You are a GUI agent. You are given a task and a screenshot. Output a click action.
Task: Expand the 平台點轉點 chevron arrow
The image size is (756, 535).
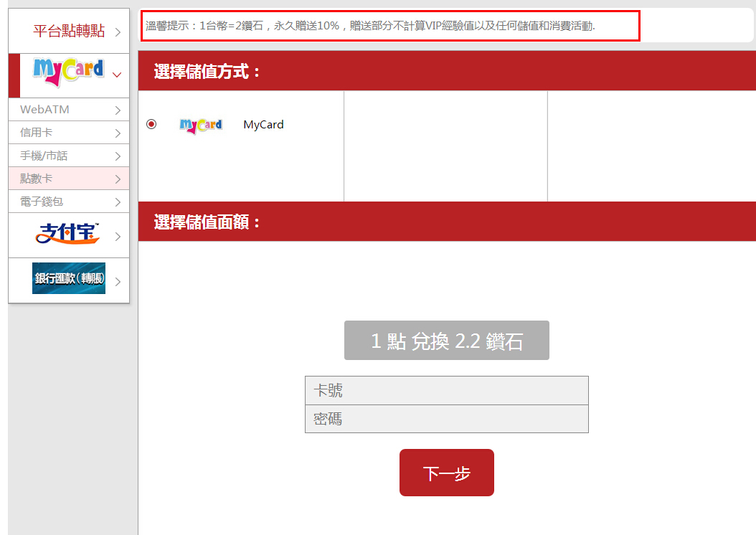118,32
